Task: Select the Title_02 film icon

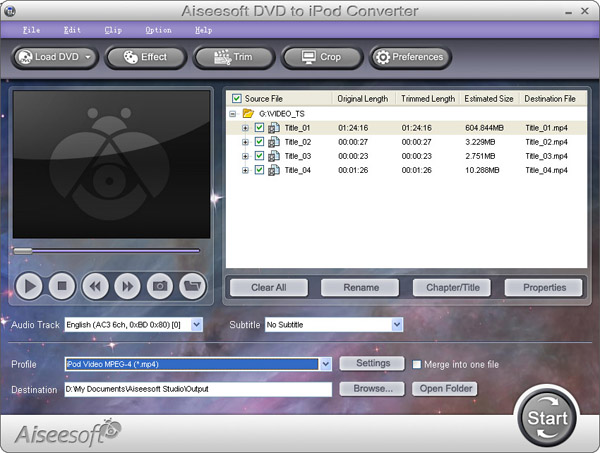Action: click(274, 142)
